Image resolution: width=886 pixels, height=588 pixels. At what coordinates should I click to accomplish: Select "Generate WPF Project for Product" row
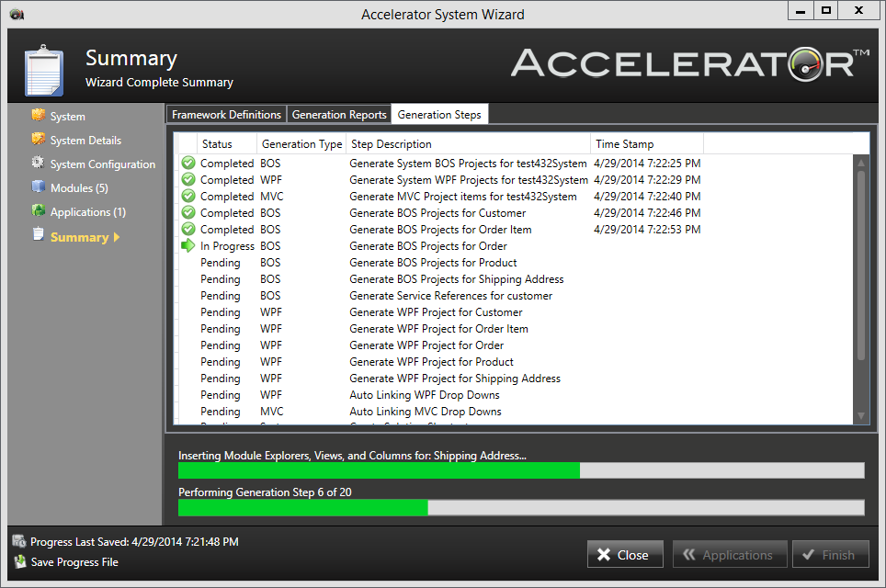(x=516, y=361)
